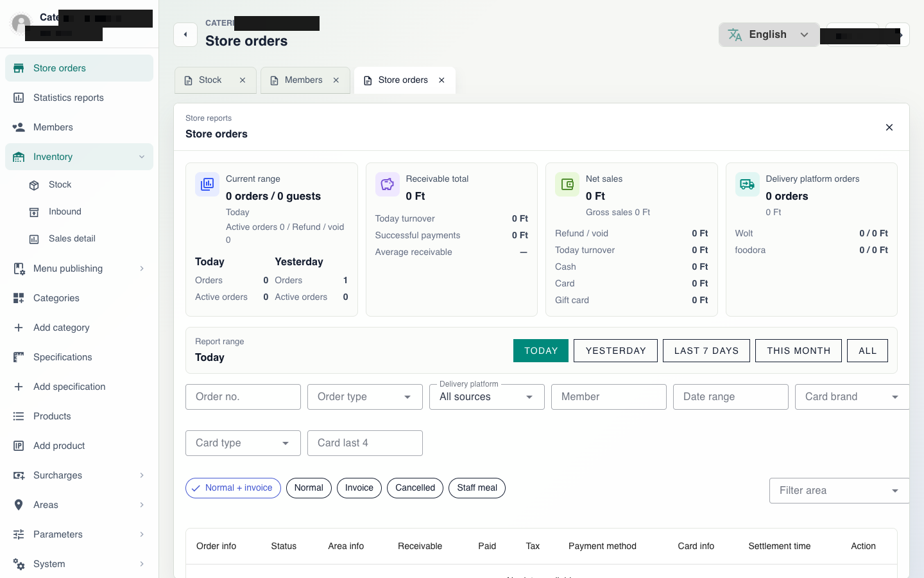
Task: Select the ALL report range button
Action: pos(868,351)
